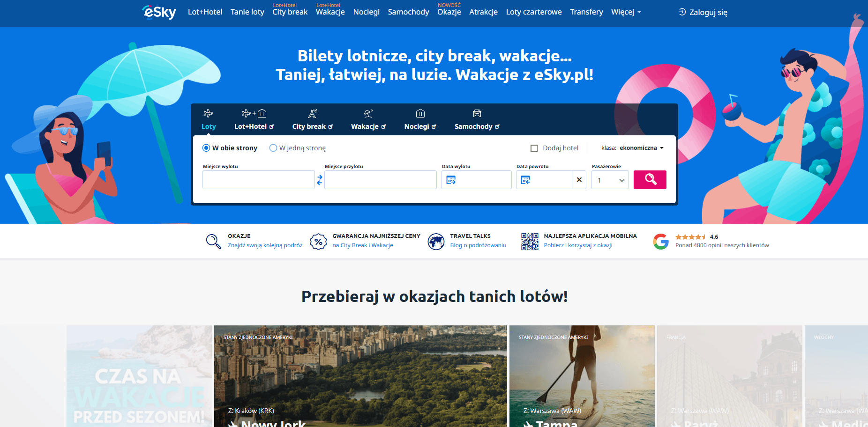Expand the Więcej menu
868x427 pixels.
[x=626, y=12]
